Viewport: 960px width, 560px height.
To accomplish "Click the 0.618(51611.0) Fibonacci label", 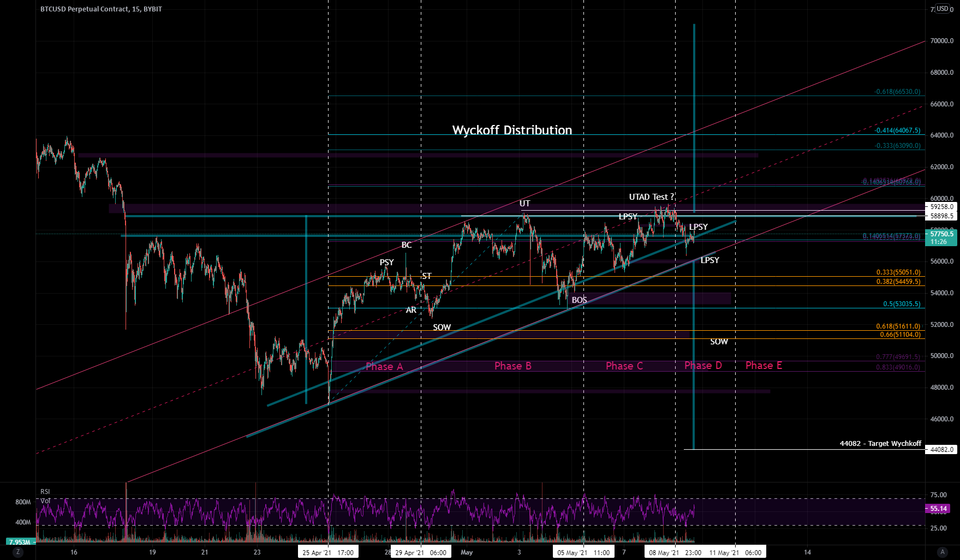I will click(x=898, y=326).
